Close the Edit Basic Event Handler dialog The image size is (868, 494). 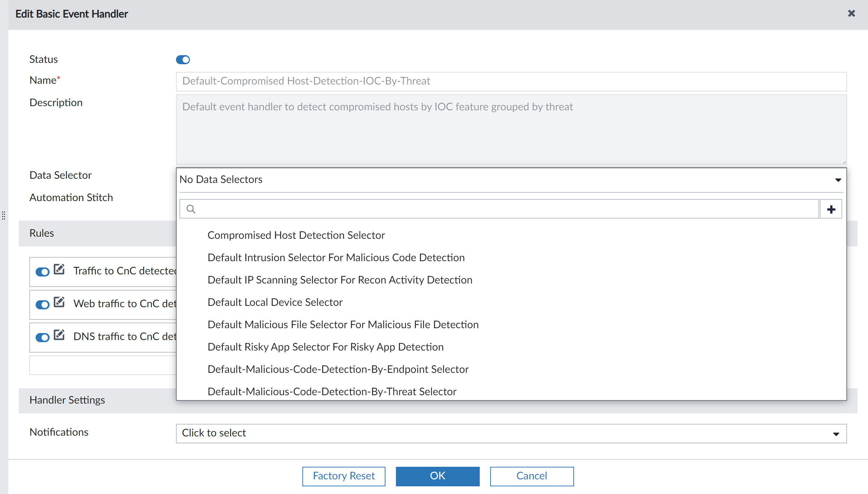click(851, 14)
